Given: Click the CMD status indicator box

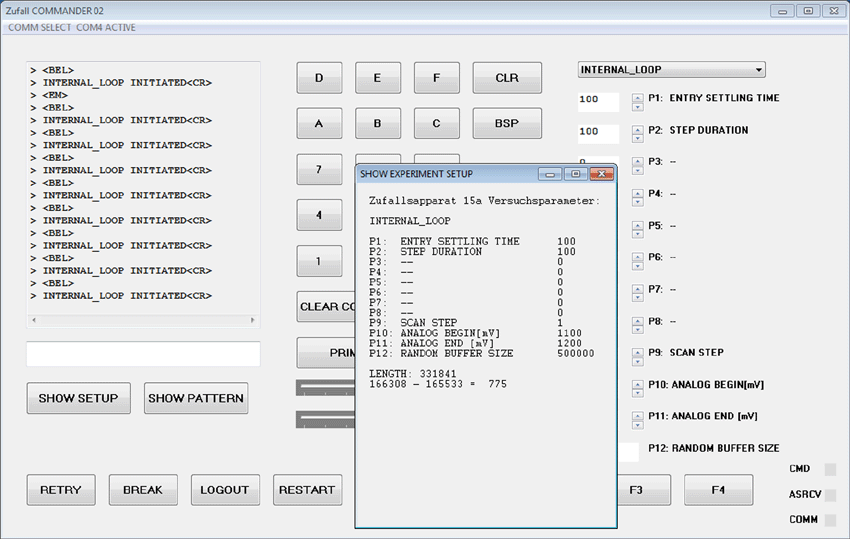Looking at the screenshot, I should click(830, 469).
